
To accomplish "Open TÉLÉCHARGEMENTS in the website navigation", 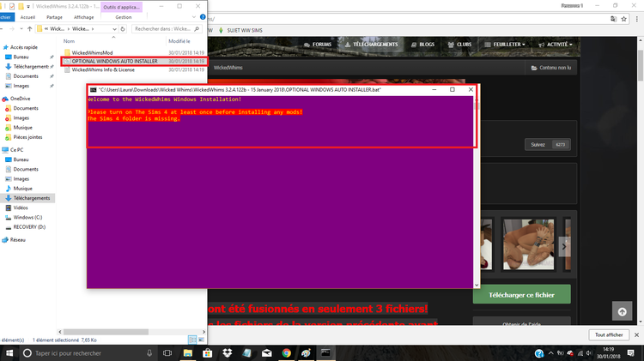I will pos(371,45).
